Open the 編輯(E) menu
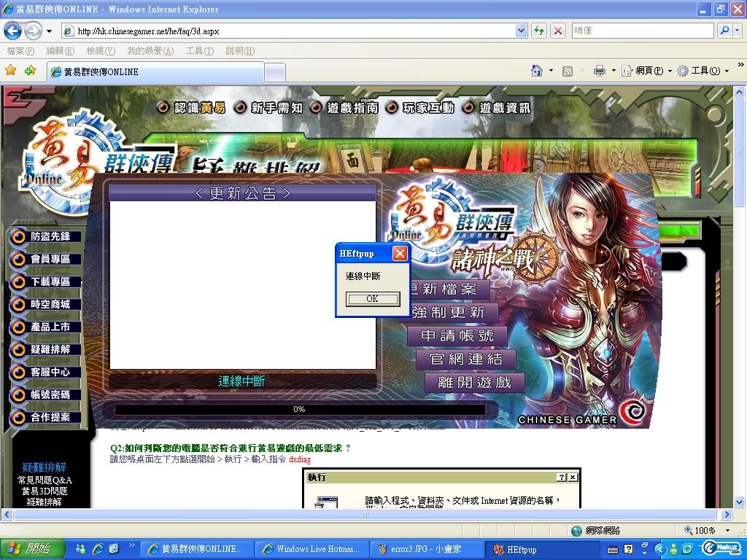 [x=60, y=51]
